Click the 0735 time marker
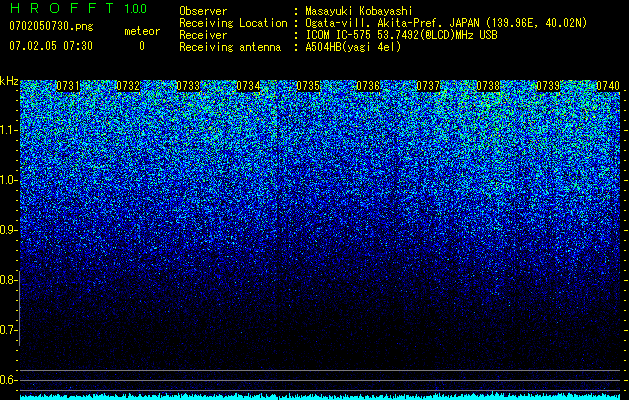 [x=308, y=86]
